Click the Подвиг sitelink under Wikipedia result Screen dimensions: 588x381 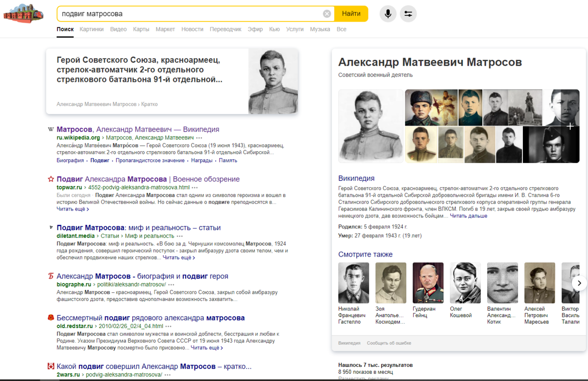click(100, 161)
